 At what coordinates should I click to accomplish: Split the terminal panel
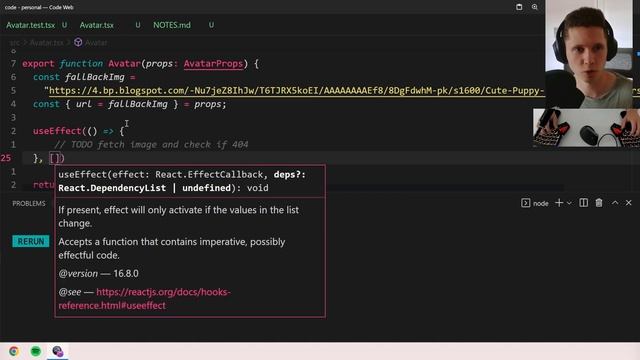584,203
